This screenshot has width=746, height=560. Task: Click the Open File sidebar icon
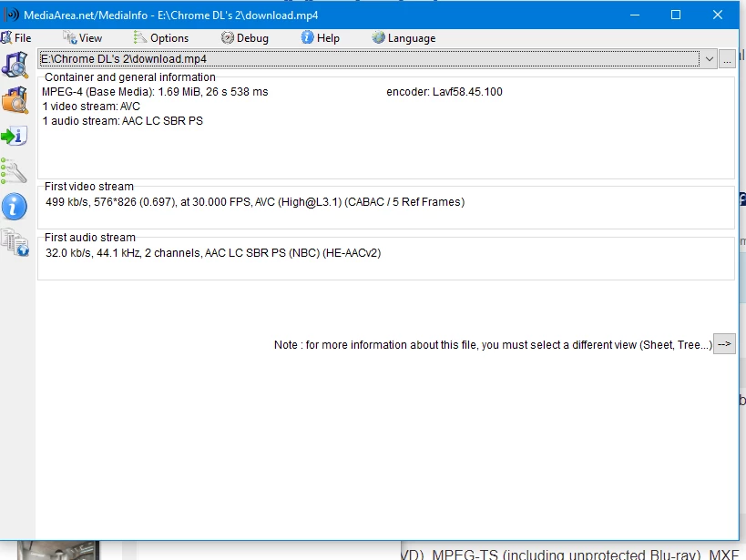click(x=15, y=65)
